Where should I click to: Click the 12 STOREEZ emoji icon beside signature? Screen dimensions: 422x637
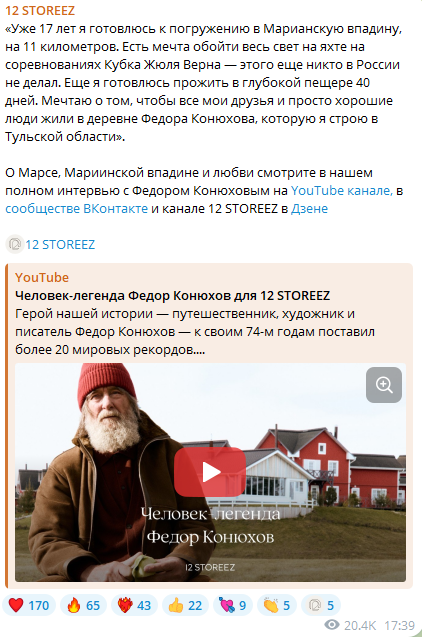coord(15,244)
